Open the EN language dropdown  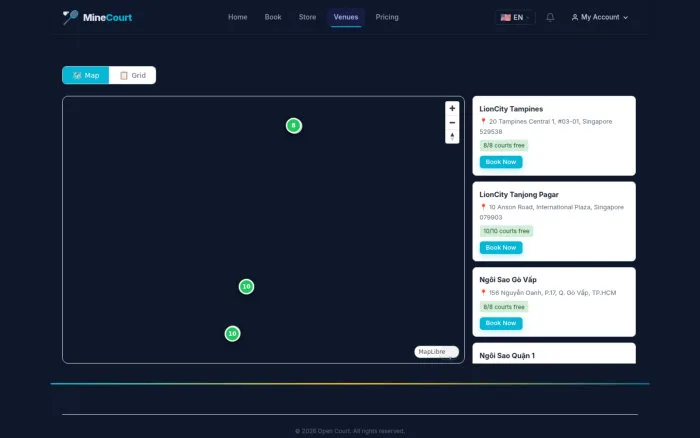515,17
